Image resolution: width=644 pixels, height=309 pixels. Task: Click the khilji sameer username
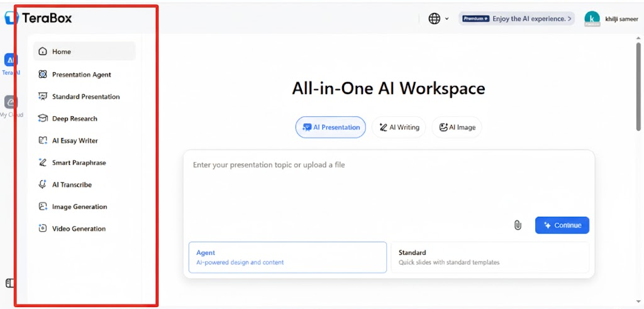[621, 19]
